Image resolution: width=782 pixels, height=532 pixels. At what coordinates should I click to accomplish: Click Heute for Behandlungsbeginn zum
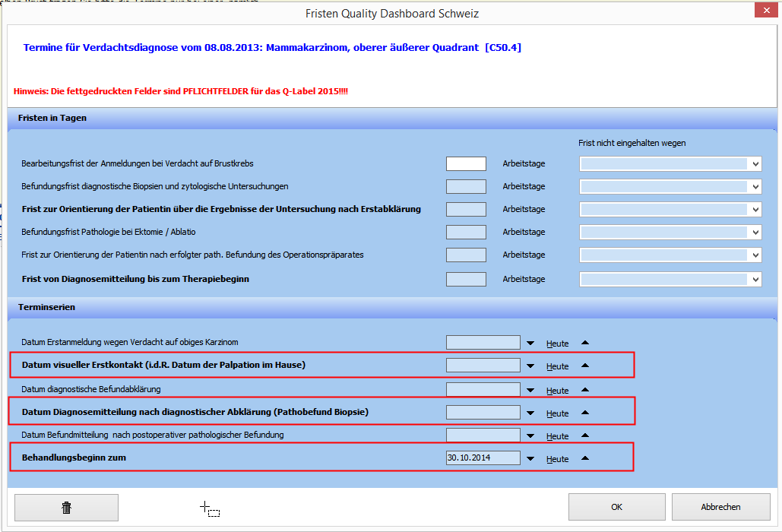click(558, 459)
